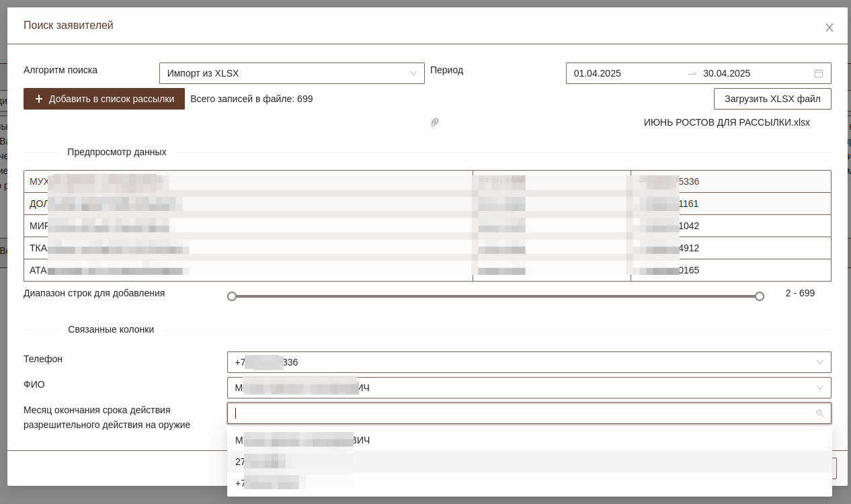The image size is (851, 504).
Task: Select the preview row ending in 1161
Action: 427,204
